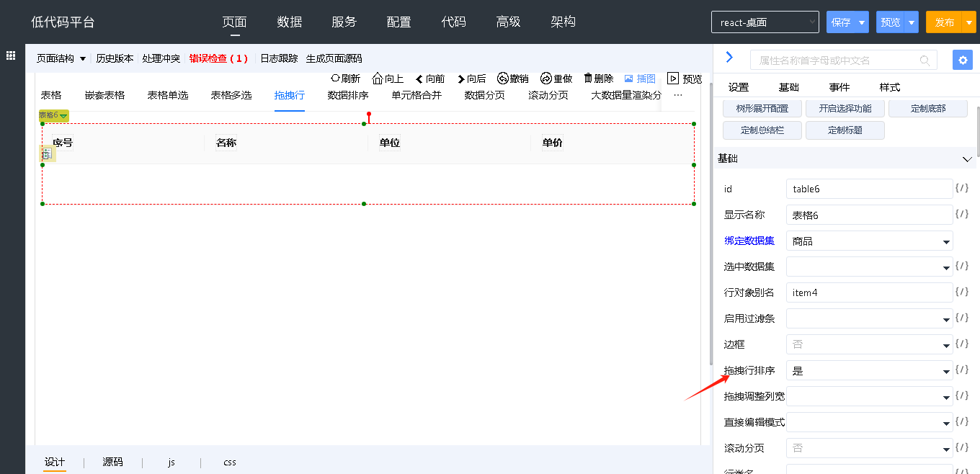Select the 数据排序 canvas tab
This screenshot has height=474, width=980.
[x=348, y=95]
